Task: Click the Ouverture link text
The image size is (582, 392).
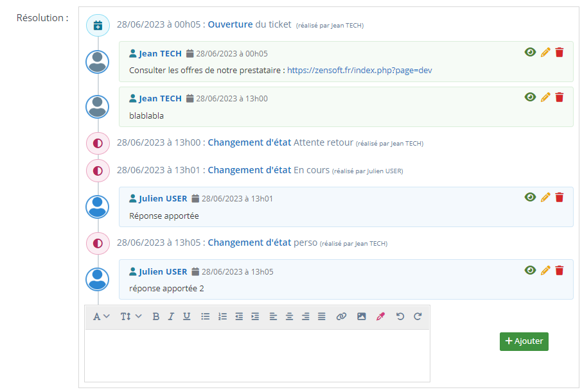Action: click(x=230, y=24)
